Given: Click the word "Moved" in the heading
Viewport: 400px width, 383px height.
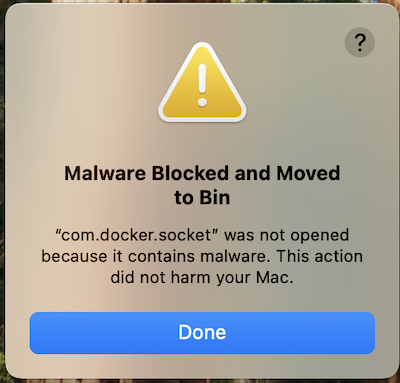Looking at the screenshot, I should tap(308, 173).
